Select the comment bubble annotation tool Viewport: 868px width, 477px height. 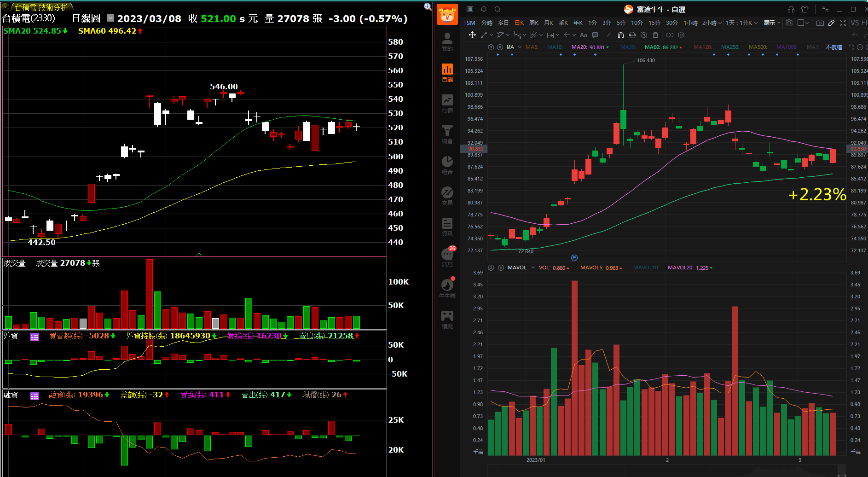pyautogui.click(x=595, y=35)
